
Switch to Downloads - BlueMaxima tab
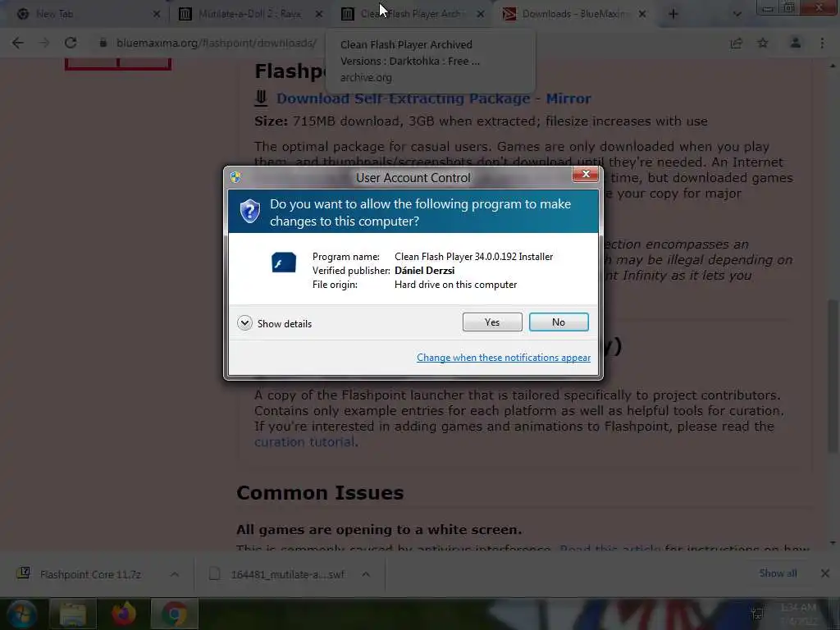click(x=574, y=14)
